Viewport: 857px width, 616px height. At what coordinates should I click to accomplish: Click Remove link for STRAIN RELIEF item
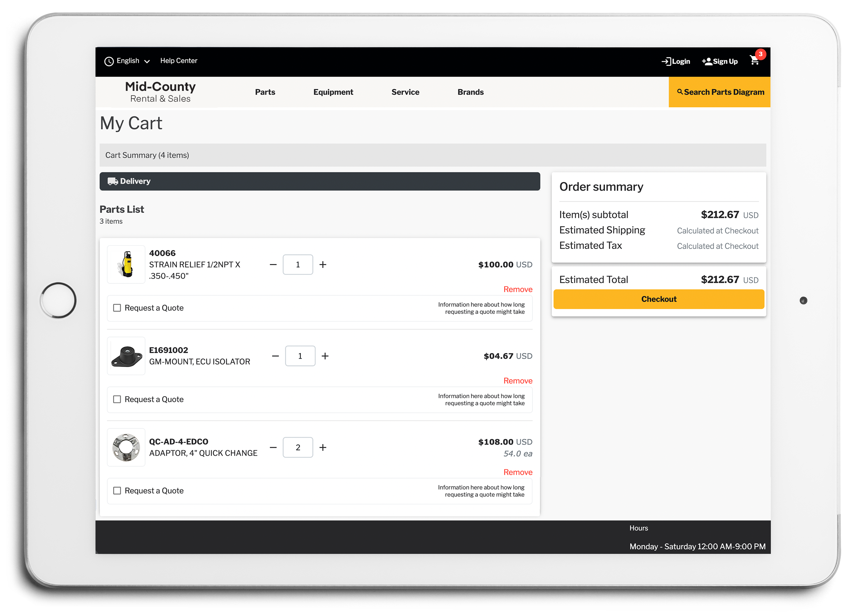click(x=518, y=289)
